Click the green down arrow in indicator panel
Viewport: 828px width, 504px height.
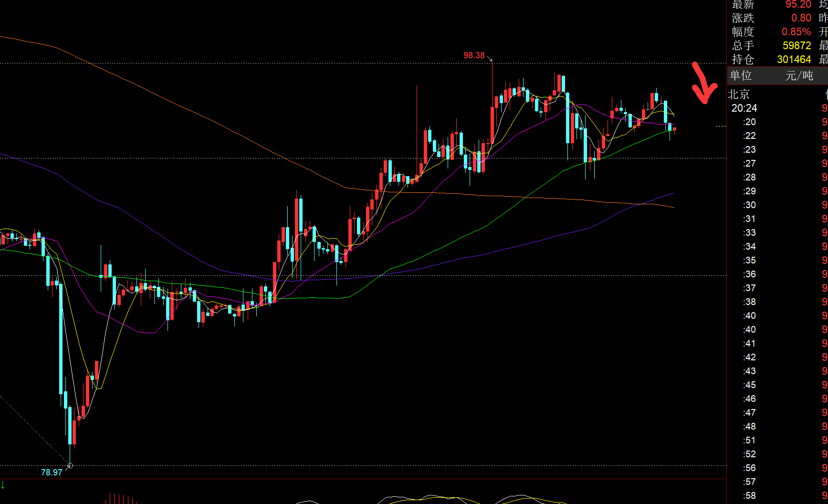[2, 485]
